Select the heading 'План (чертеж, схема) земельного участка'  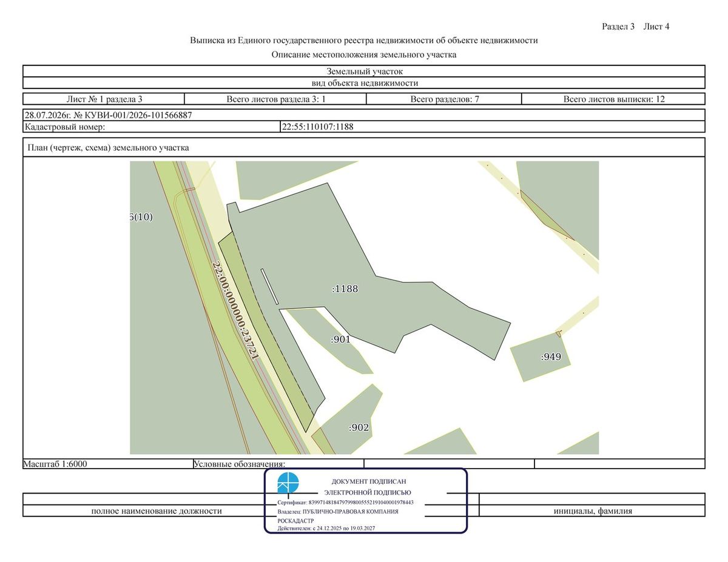(107, 147)
